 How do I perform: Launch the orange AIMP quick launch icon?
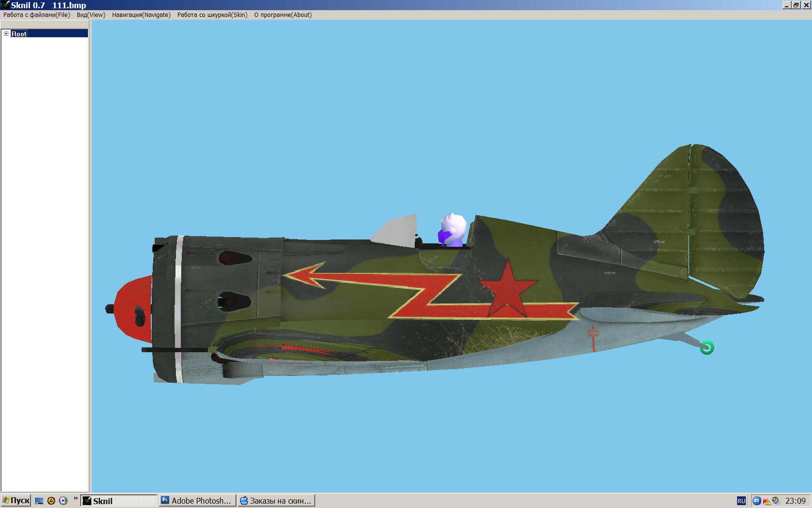coord(51,501)
